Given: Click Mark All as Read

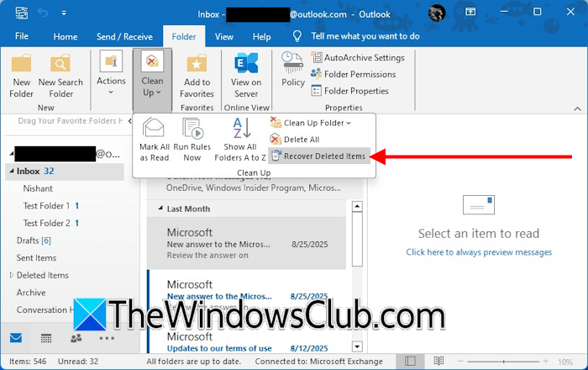Looking at the screenshot, I should pos(154,140).
